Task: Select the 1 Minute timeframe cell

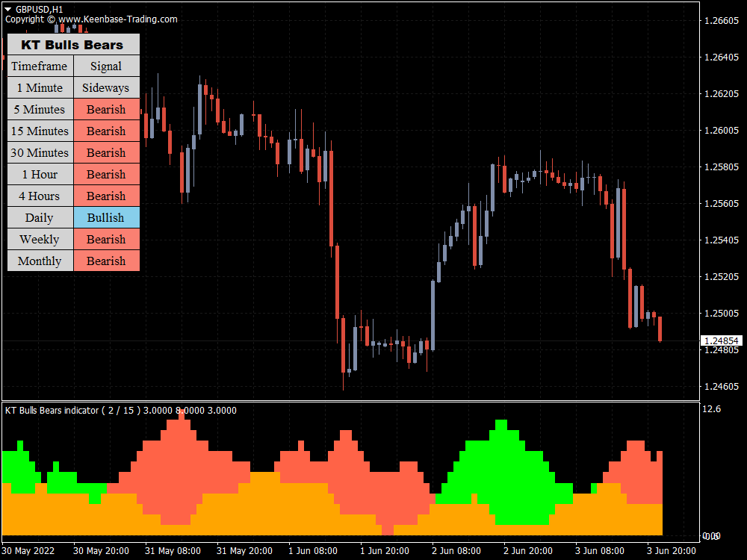Action: [40, 87]
